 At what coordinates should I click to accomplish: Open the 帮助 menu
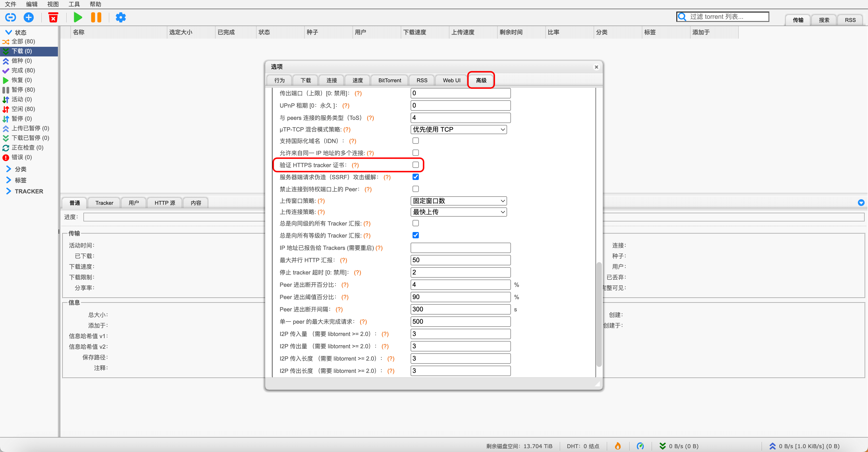(95, 4)
